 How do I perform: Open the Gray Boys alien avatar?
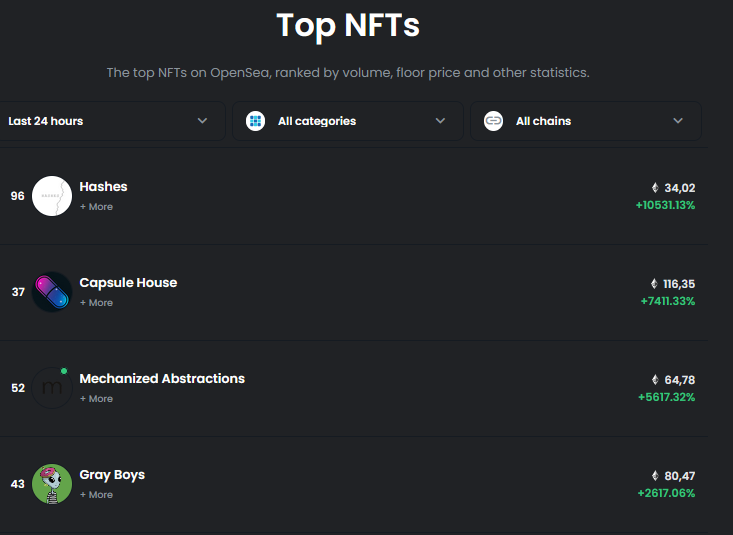(x=52, y=484)
